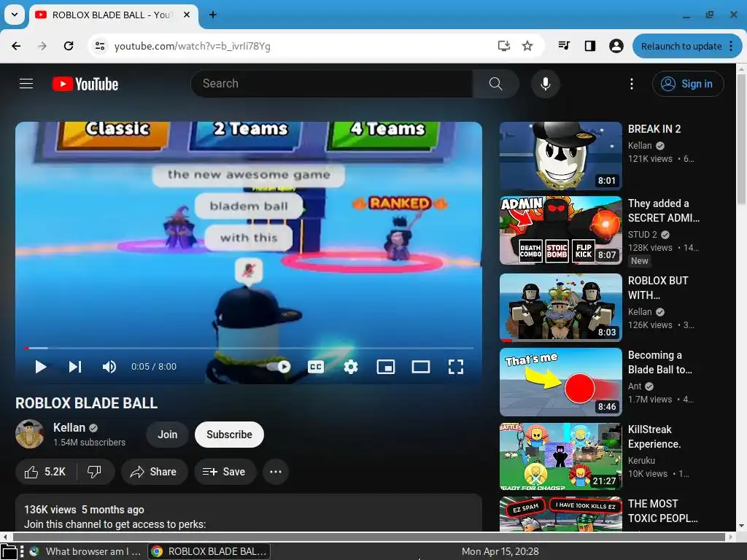Join the Kellan channel membership
Image resolution: width=747 pixels, height=560 pixels.
(168, 435)
